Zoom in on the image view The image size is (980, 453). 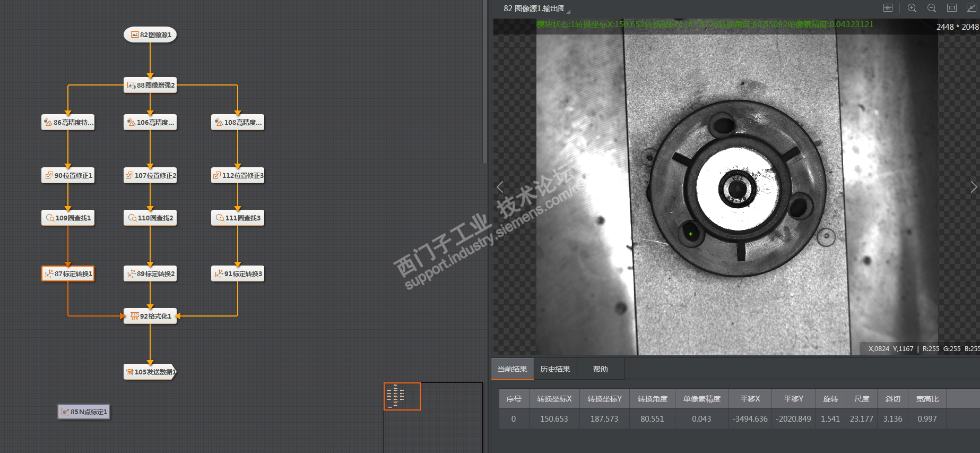[x=912, y=8]
